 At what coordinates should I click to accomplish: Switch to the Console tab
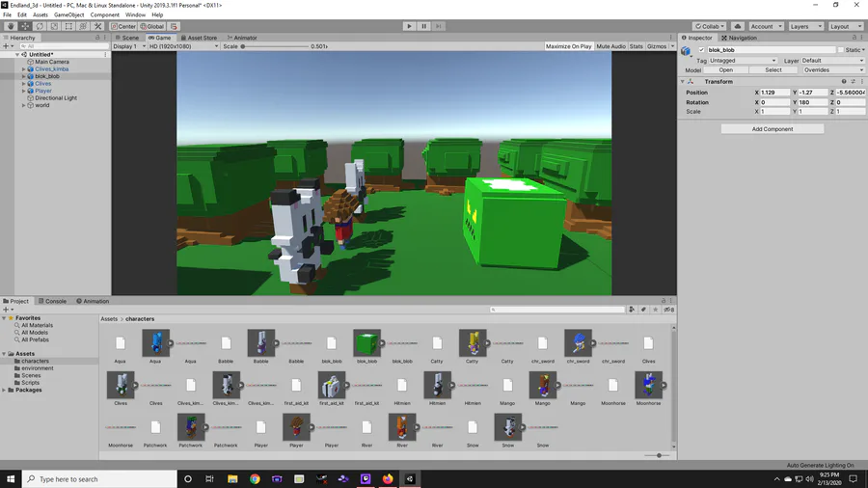(x=52, y=301)
